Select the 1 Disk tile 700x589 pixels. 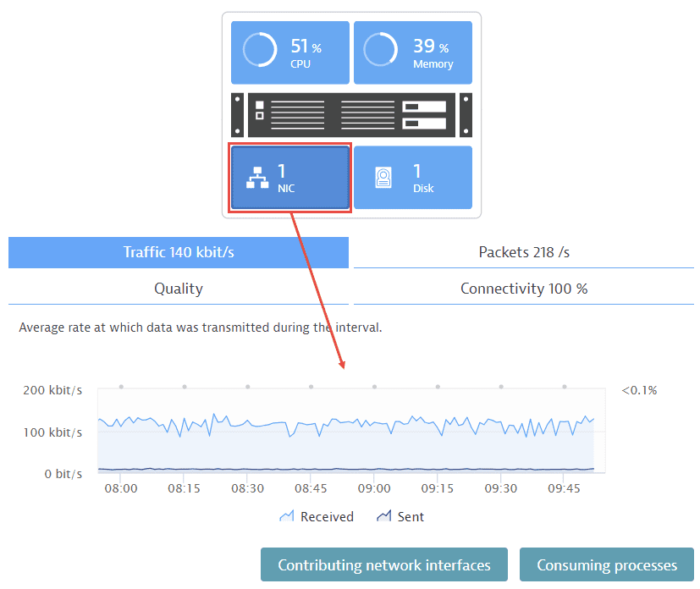point(413,178)
